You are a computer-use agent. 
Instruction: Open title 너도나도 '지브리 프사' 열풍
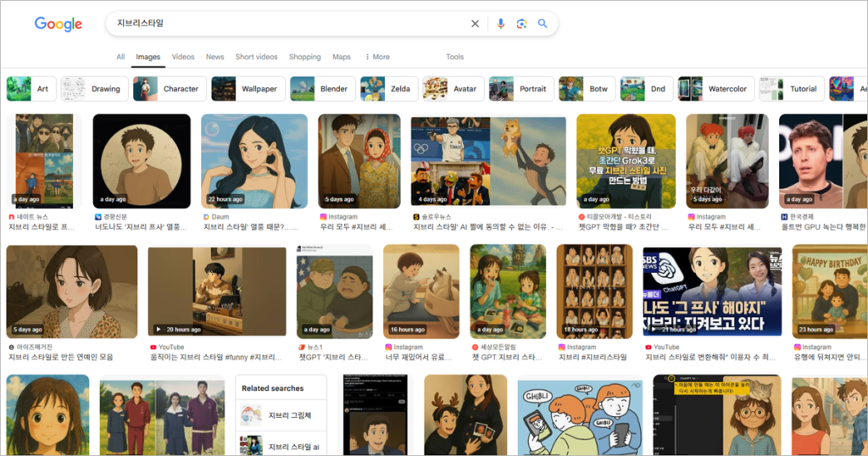pyautogui.click(x=141, y=227)
